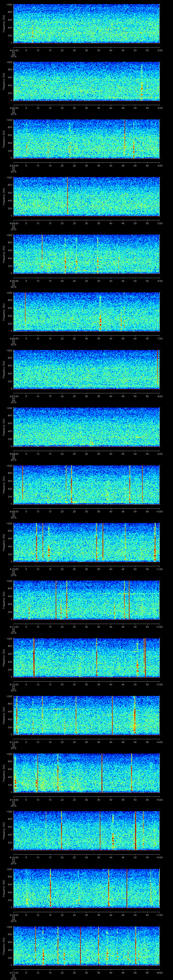Select the 6:08:00 spectrogram panel
The width and height of the screenshot is (173, 980).
[x=86, y=426]
